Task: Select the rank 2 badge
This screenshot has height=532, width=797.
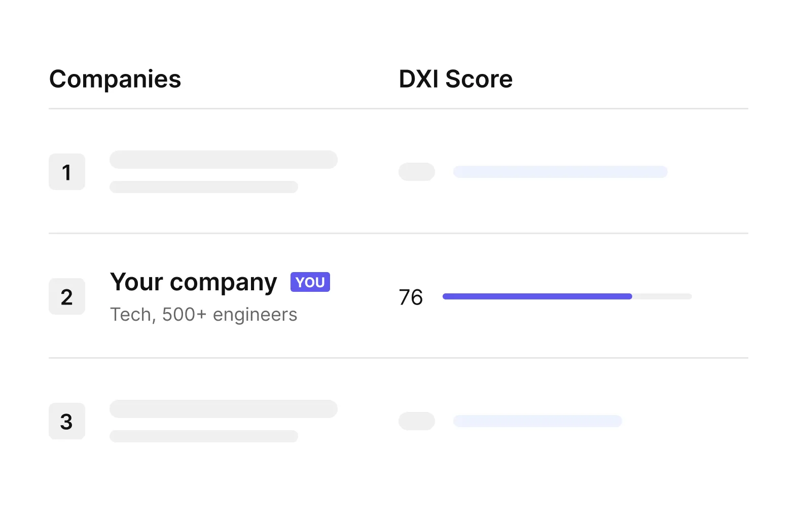Action: (x=67, y=296)
